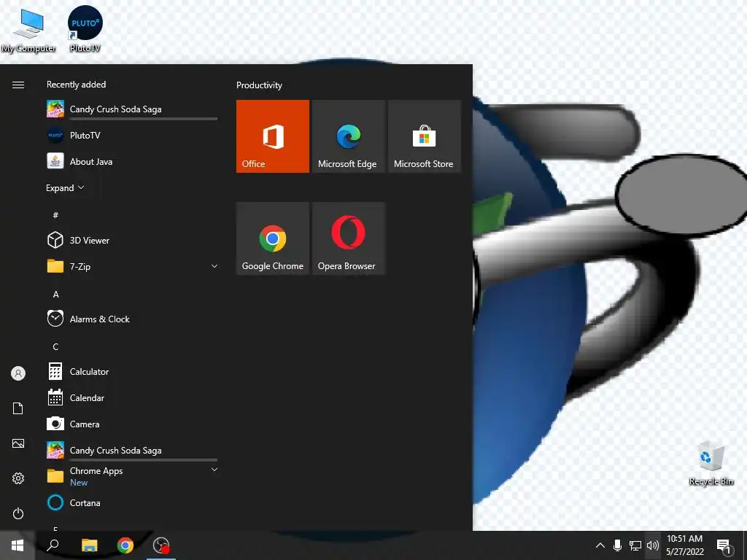The image size is (747, 560).
Task: Open taskbar Search magnifier
Action: pos(53,545)
